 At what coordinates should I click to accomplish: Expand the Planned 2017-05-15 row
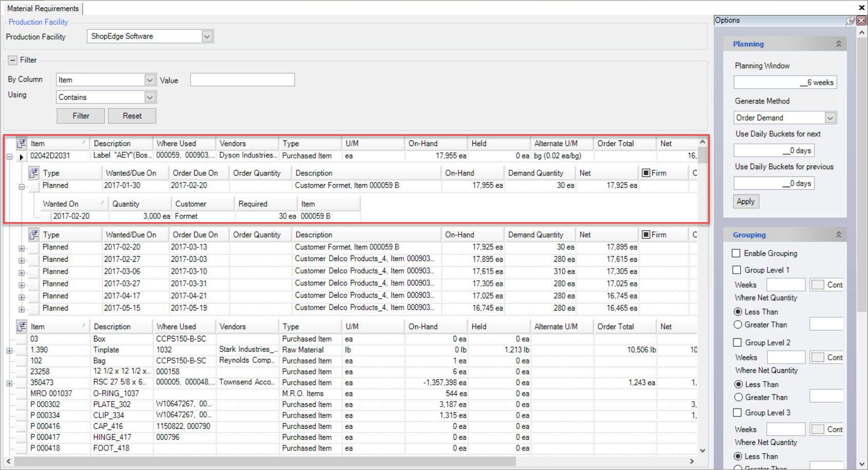[x=22, y=310]
